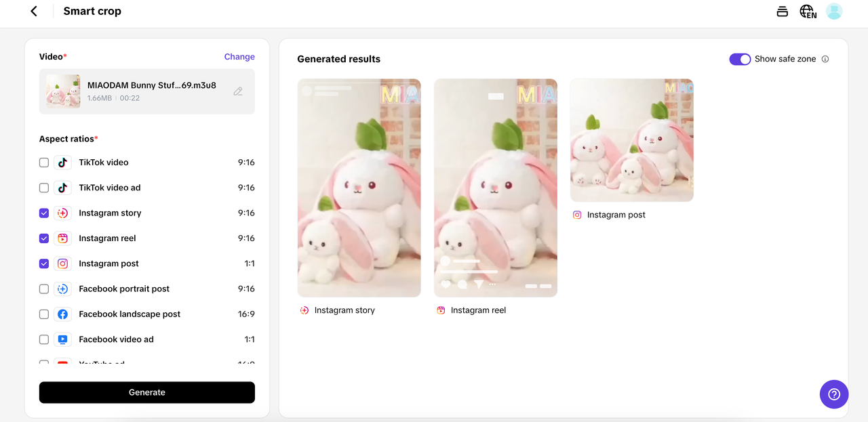Click the pencil icon beside the video filename

click(x=238, y=91)
